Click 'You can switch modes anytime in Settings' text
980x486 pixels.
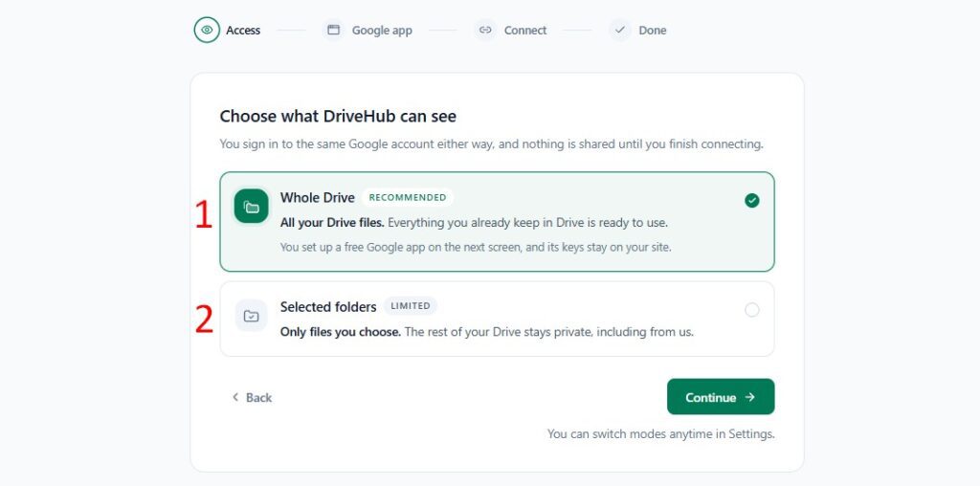pyautogui.click(x=661, y=433)
